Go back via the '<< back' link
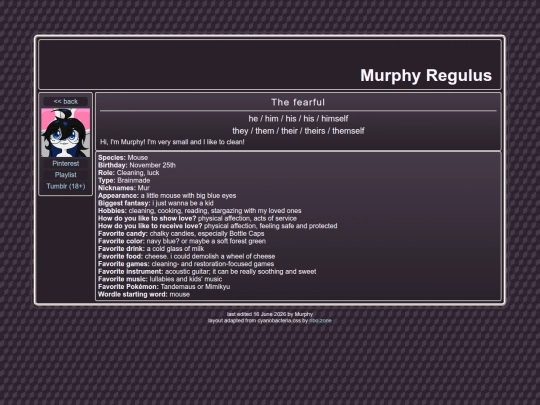Image resolution: width=540 pixels, height=405 pixels. (x=65, y=102)
